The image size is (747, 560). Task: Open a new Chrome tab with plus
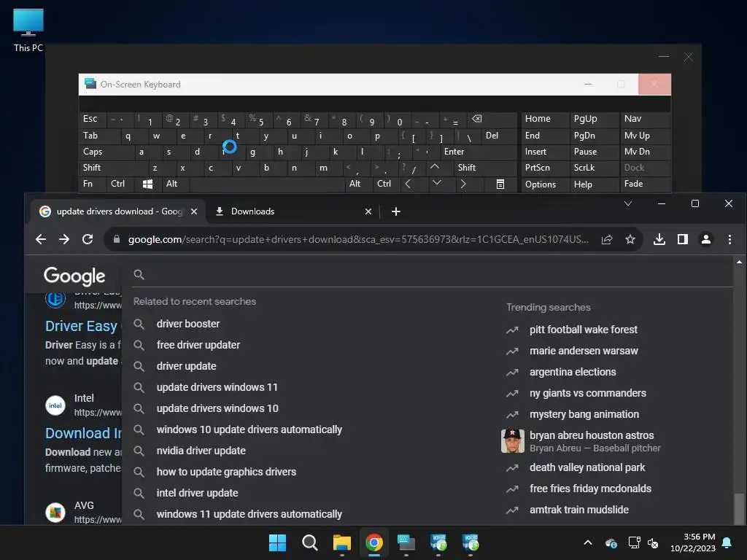click(x=396, y=211)
